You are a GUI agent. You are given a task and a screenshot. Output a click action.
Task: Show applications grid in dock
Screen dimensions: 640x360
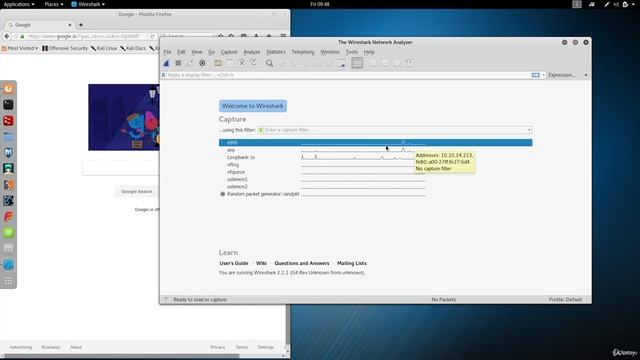8,281
